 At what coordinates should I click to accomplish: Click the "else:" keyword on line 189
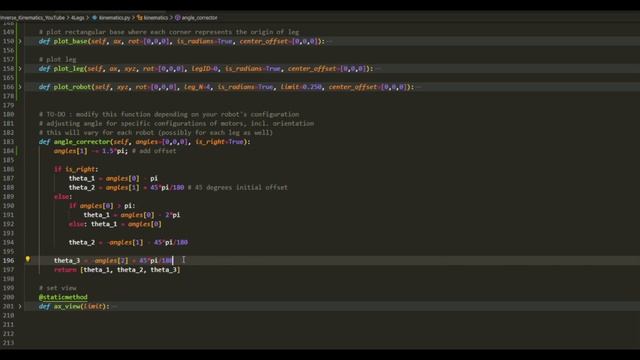coord(63,197)
